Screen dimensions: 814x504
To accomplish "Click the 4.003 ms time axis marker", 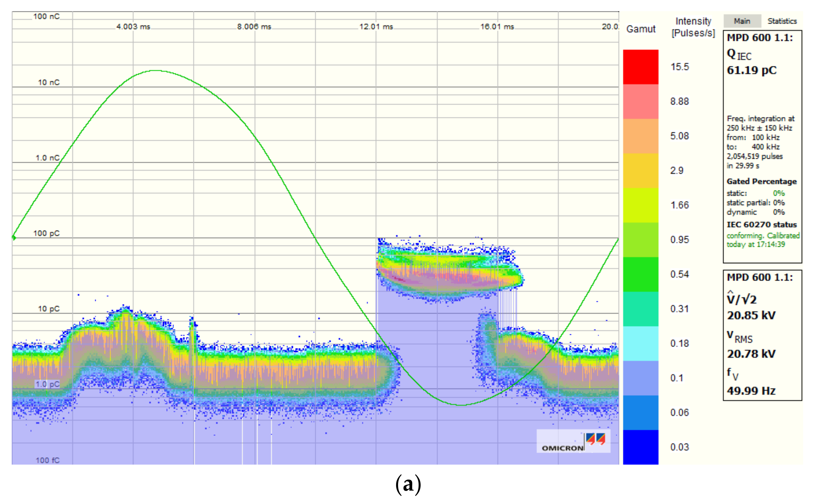I will pos(133,27).
